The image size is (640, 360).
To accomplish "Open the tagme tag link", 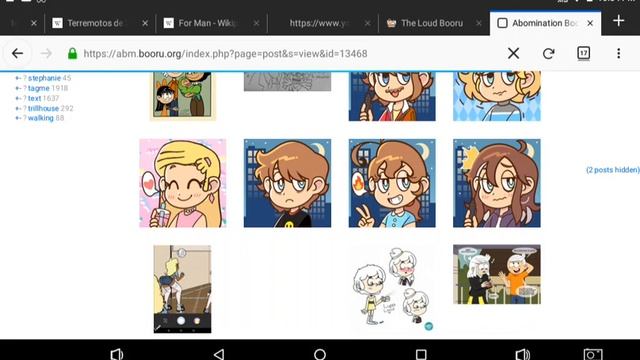I will pyautogui.click(x=38, y=88).
